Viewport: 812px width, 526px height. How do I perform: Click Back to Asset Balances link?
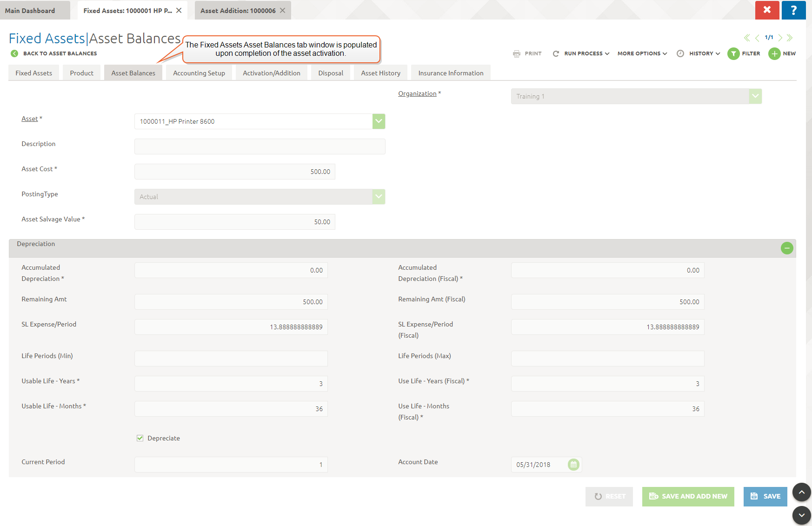[60, 53]
